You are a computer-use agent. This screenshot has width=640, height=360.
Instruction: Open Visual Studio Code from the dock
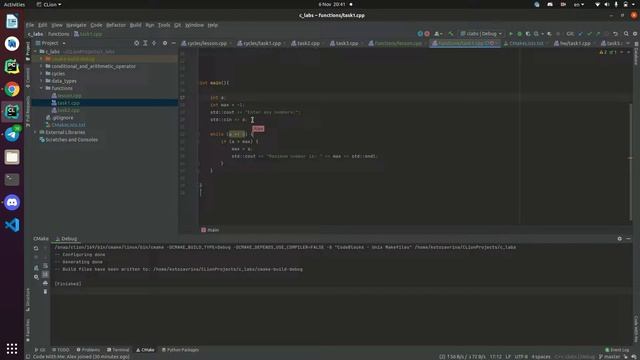tap(12, 225)
